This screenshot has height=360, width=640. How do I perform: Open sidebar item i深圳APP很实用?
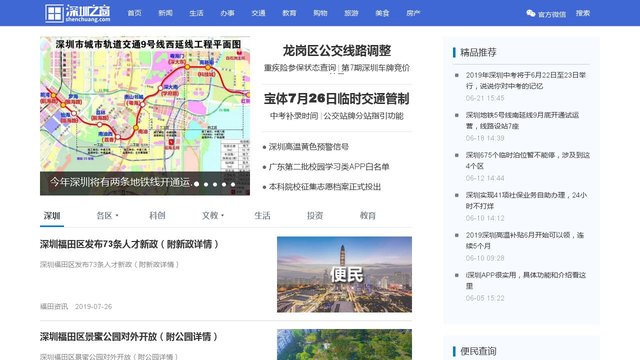pos(526,280)
